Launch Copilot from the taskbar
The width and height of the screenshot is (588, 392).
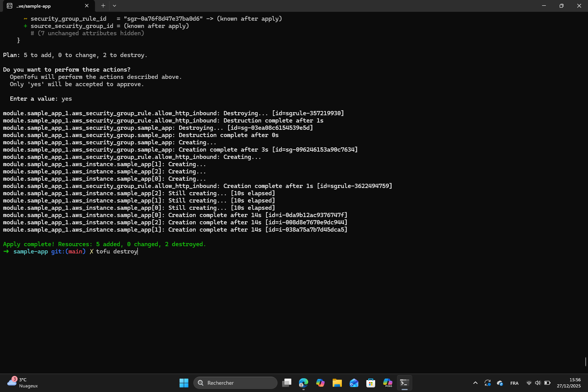pyautogui.click(x=320, y=382)
